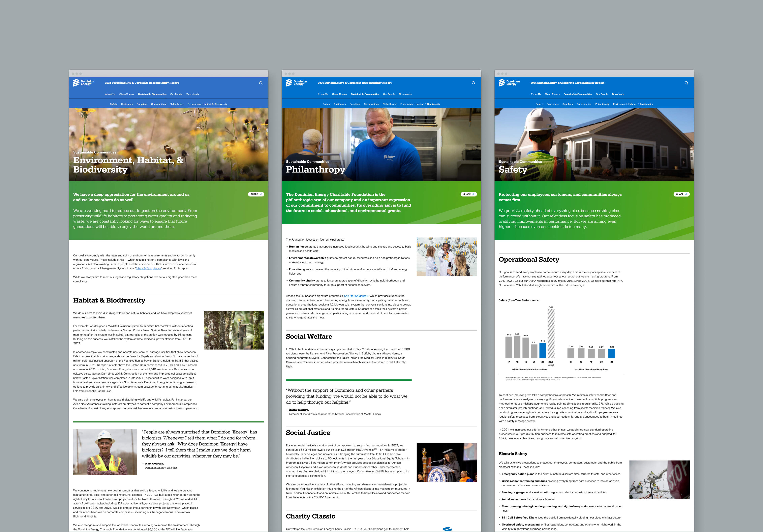Follow the Ethics & Compliance link
763x532 pixels.
pos(148,269)
